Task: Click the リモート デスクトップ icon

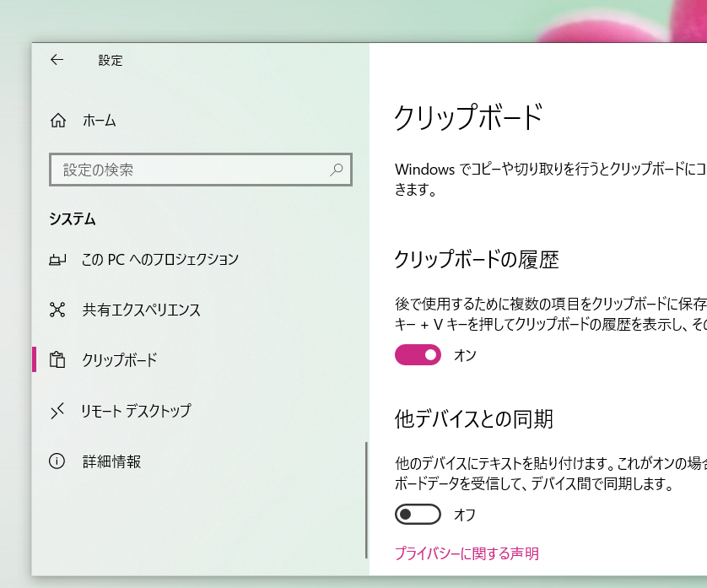Action: pos(57,411)
